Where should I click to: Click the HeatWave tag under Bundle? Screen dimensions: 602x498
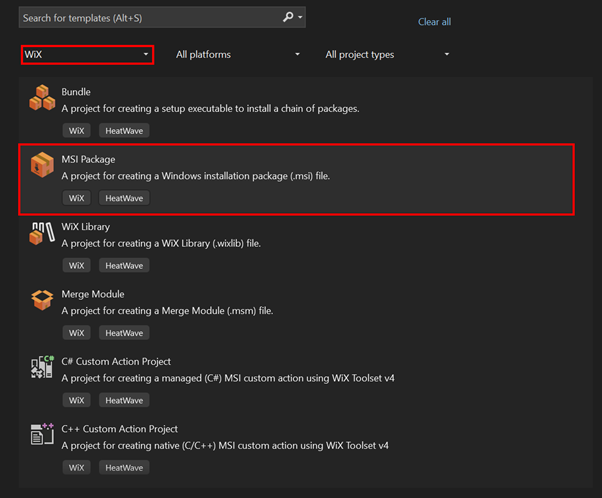click(124, 131)
